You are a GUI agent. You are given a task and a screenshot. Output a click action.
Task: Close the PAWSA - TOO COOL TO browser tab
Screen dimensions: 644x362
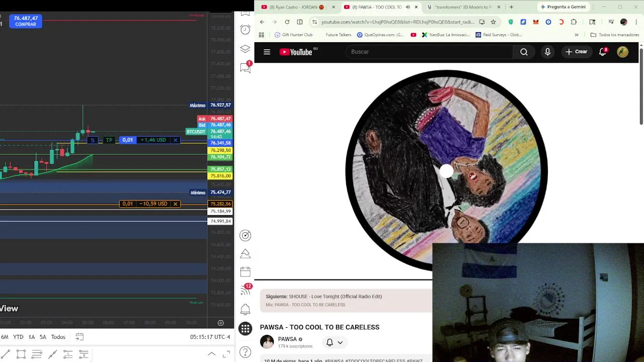[x=416, y=7]
